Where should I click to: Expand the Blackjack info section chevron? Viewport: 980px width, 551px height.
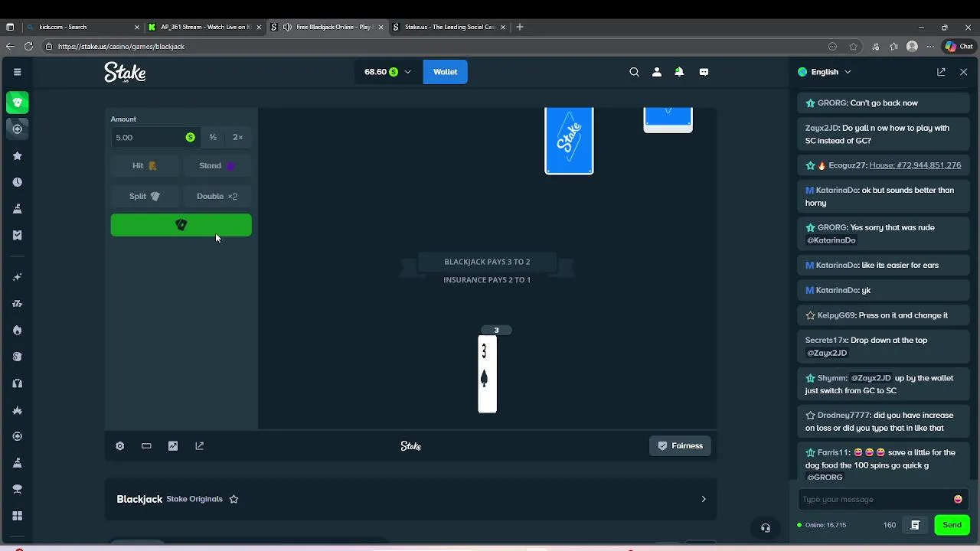704,499
